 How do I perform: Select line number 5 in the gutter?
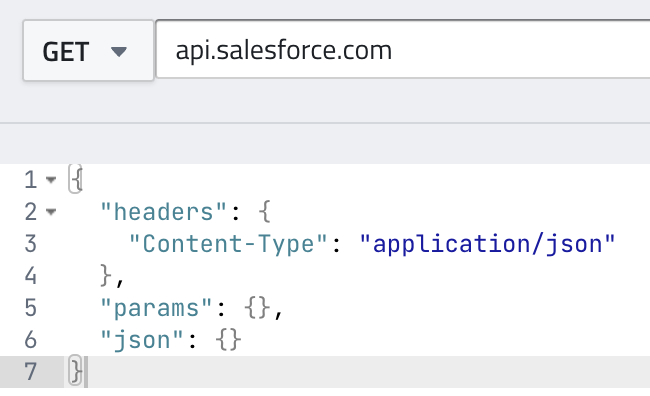tap(31, 308)
